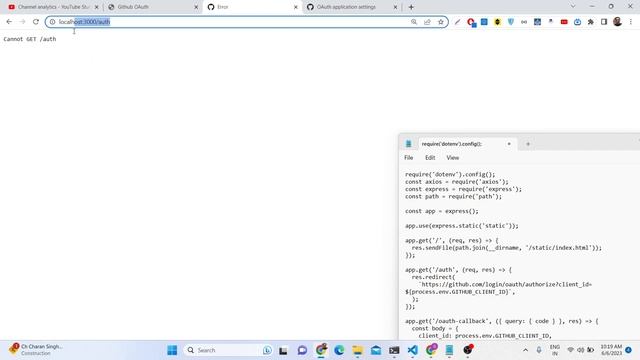This screenshot has height=360, width=640.
Task: Bookmark this page with the star icon
Action: (441, 22)
